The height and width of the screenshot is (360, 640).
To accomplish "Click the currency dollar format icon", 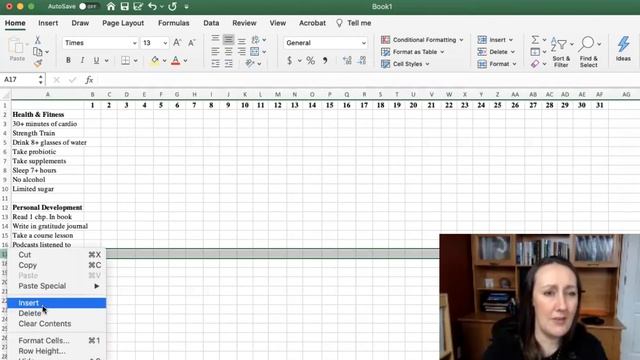I will (289, 60).
